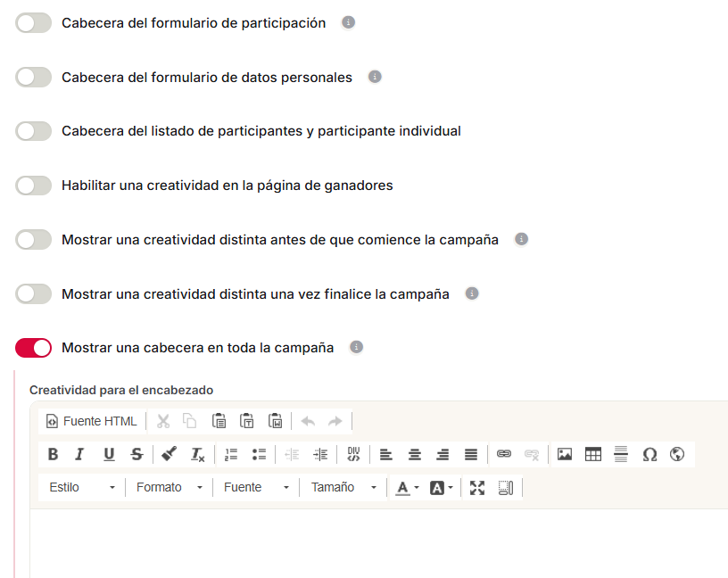Show info for cabecera en toda la campaña
Screen dimensions: 728x578
pos(356,347)
